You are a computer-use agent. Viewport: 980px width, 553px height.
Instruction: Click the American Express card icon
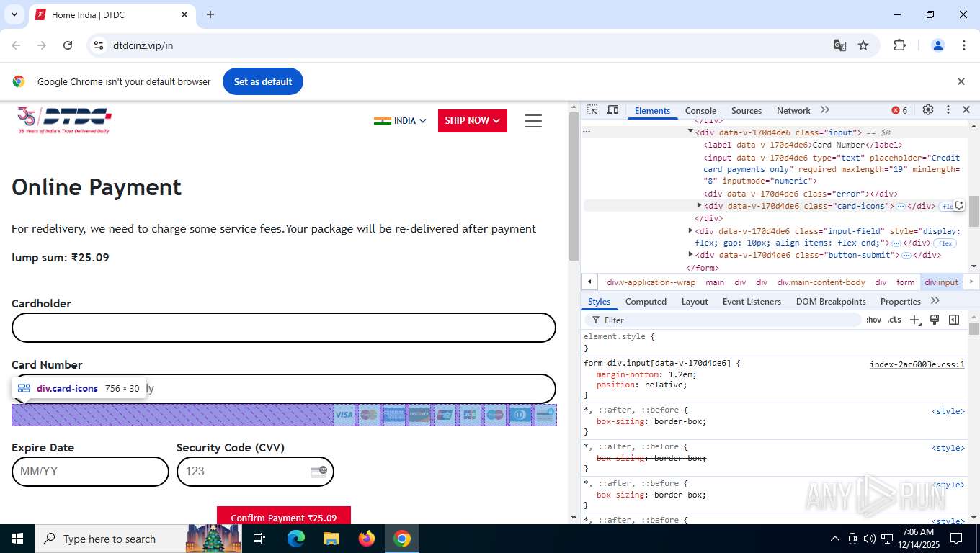click(x=394, y=415)
